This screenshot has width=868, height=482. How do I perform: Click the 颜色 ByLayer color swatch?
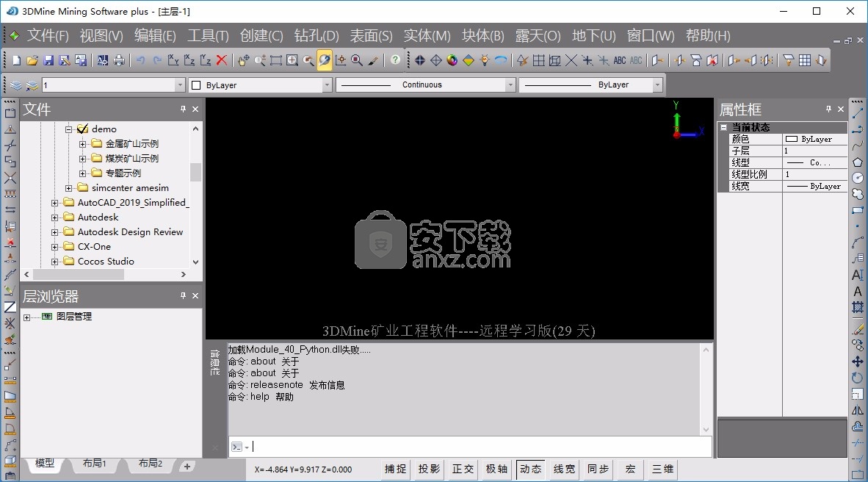pyautogui.click(x=792, y=139)
